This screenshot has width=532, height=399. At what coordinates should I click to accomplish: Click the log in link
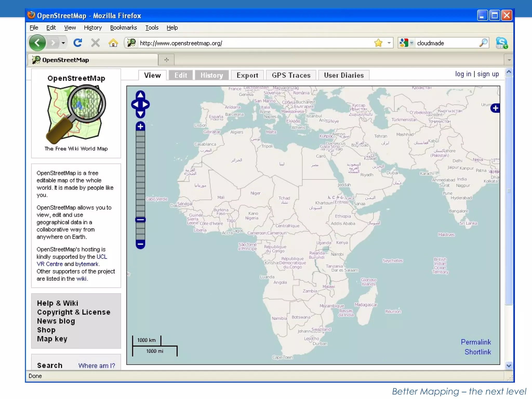463,74
